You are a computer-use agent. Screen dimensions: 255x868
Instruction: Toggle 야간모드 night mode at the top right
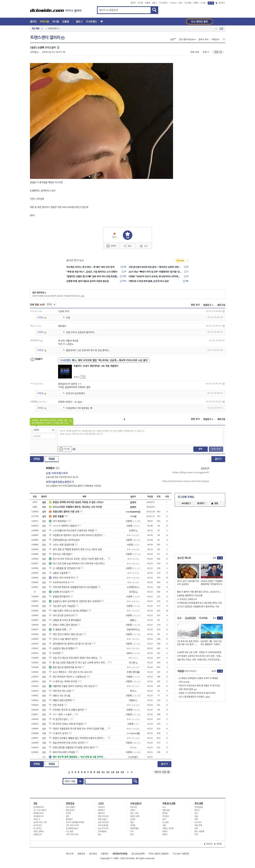coord(220,3)
